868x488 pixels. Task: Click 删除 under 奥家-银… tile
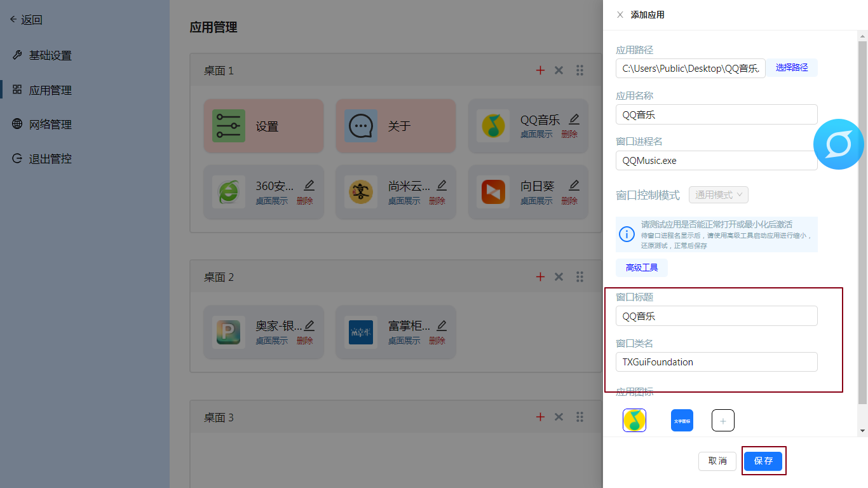305,341
